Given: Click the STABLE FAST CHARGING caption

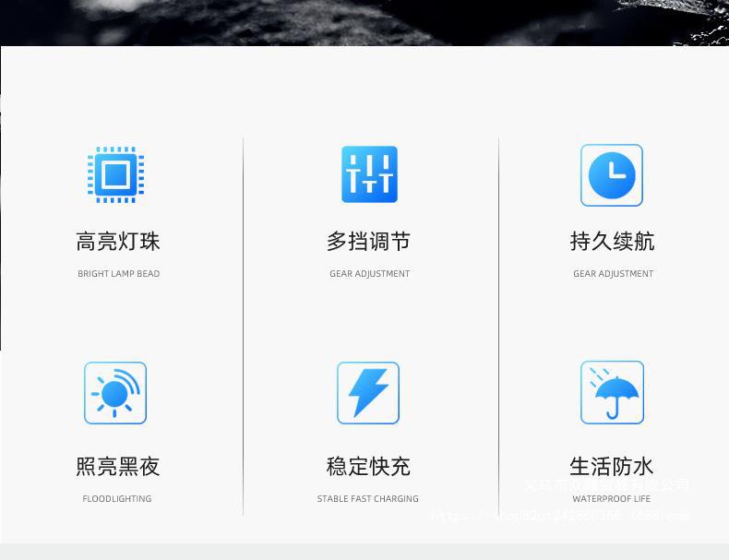Looking at the screenshot, I should (368, 499).
